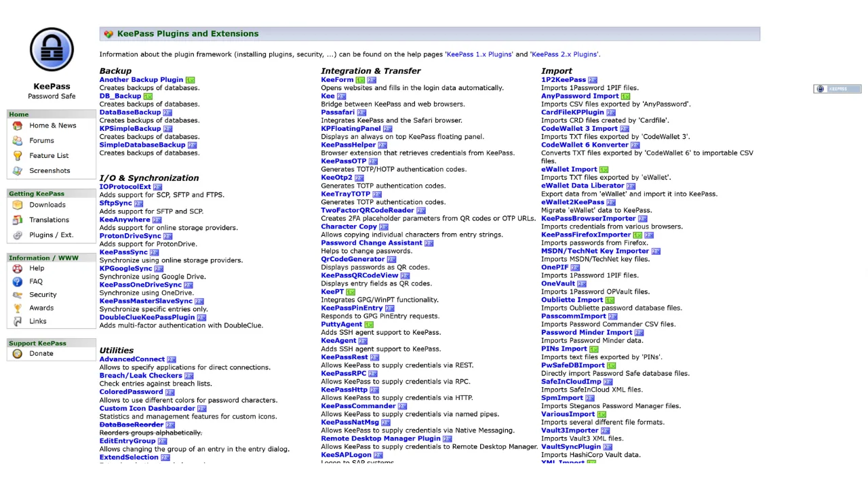Open the 'KeePass 2.x Plugins' help link
868x484 pixels.
pyautogui.click(x=564, y=54)
